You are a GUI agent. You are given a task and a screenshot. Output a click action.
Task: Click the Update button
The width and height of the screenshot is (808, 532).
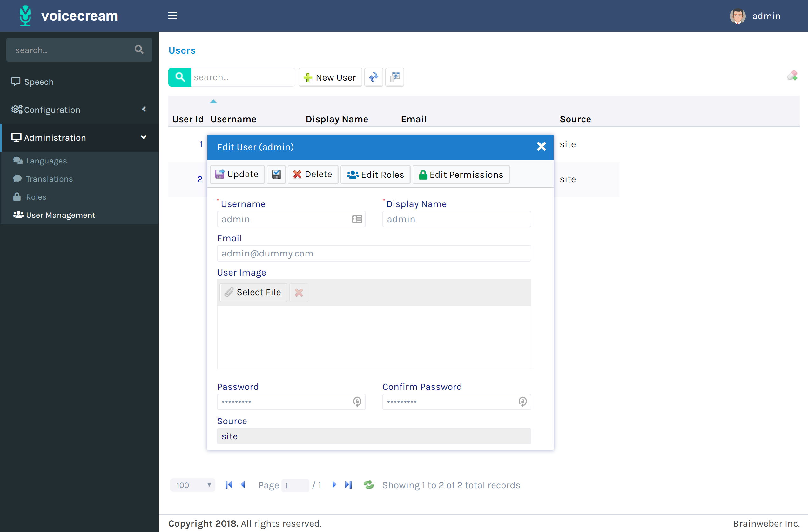pos(237,174)
